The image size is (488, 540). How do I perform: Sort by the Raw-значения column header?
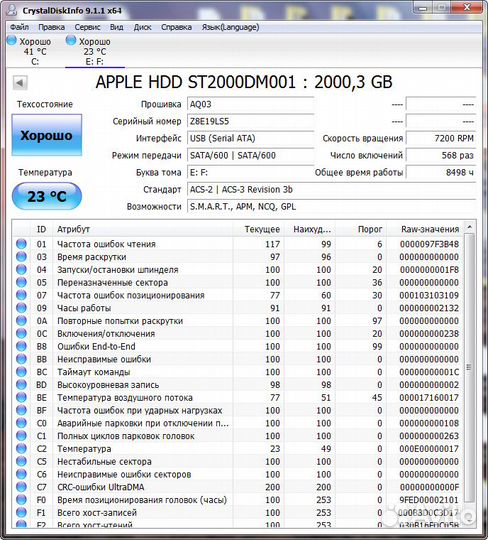[x=425, y=229]
